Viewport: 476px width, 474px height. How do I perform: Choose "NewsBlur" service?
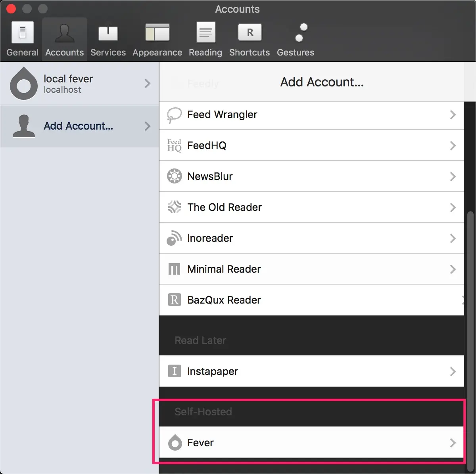point(210,176)
